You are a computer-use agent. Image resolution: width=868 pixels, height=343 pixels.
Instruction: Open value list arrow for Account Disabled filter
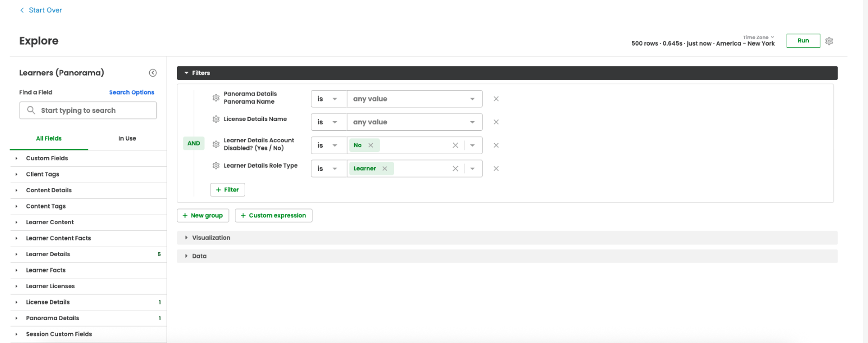tap(473, 145)
